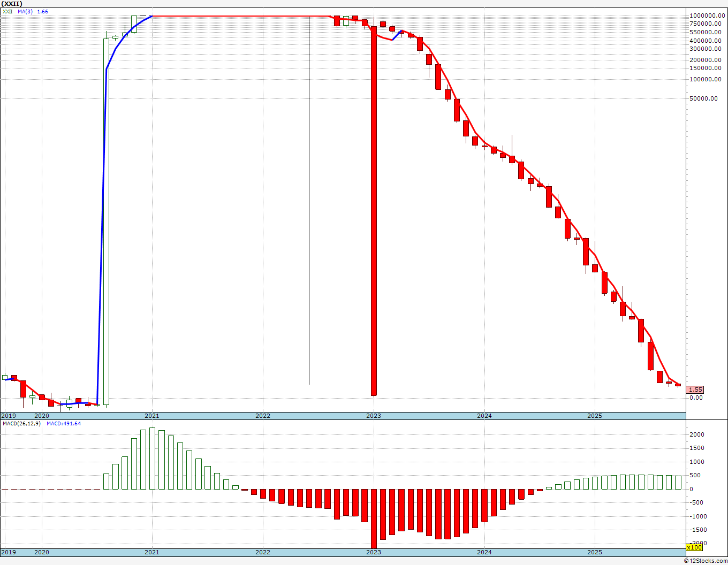
Task: Click the tall red candlestick at 2023
Action: coord(374,211)
